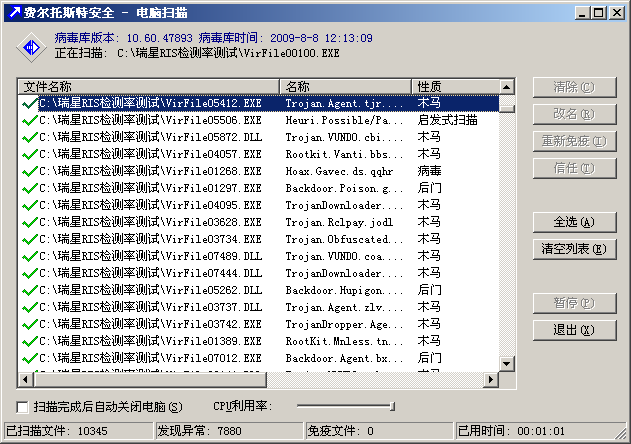Select Trojan.Obfuscated... threat name
The width and height of the screenshot is (631, 444).
(x=344, y=240)
